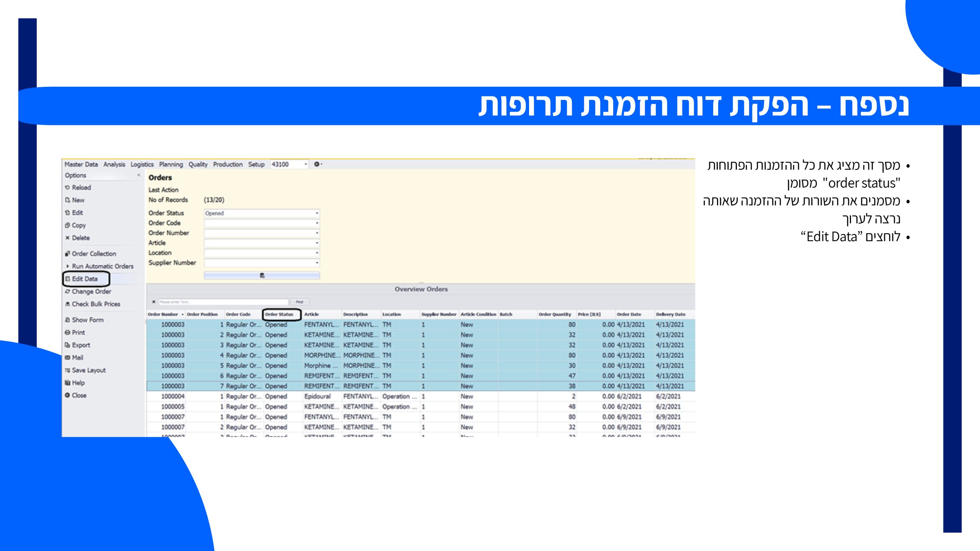Click the Export icon
Viewport: 980px width, 551px height.
pos(67,345)
